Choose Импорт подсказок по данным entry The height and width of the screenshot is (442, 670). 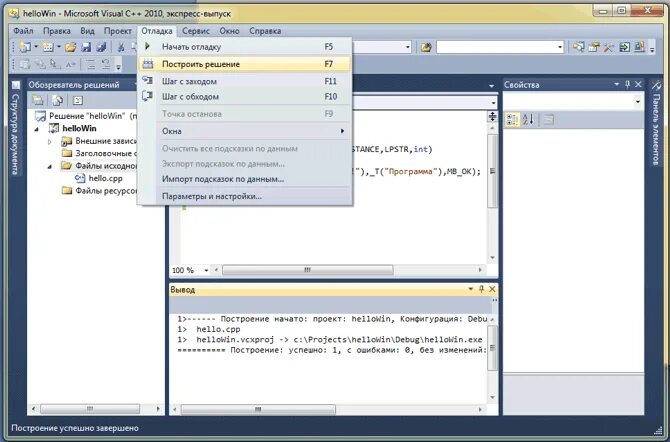coord(245,179)
